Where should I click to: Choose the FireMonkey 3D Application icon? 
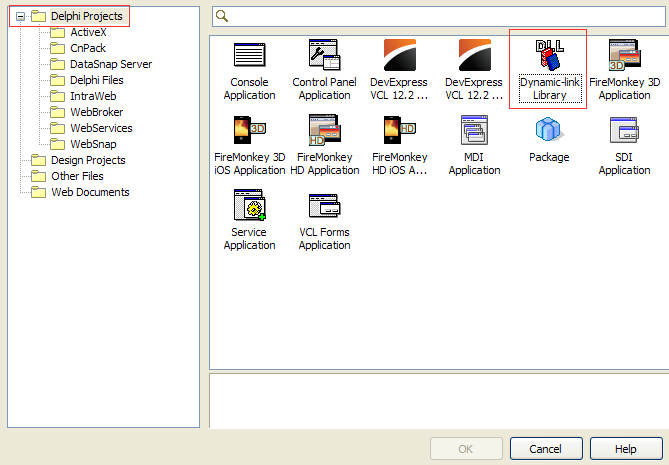pos(624,55)
